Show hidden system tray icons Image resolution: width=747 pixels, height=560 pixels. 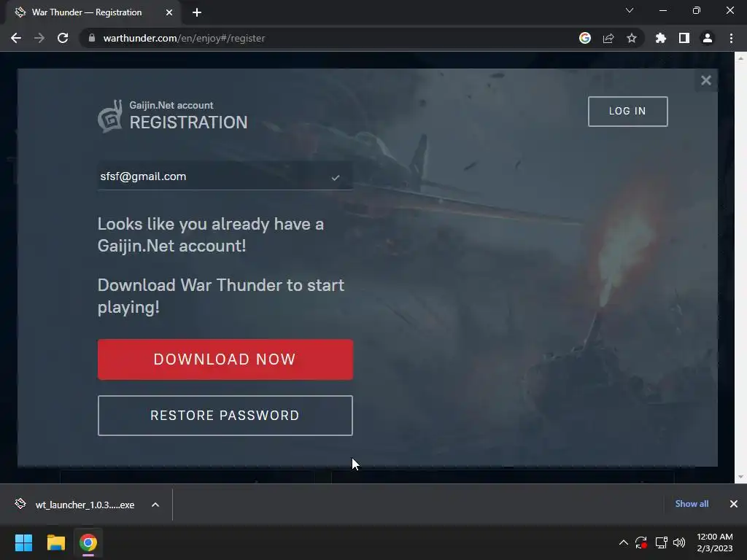pyautogui.click(x=623, y=542)
